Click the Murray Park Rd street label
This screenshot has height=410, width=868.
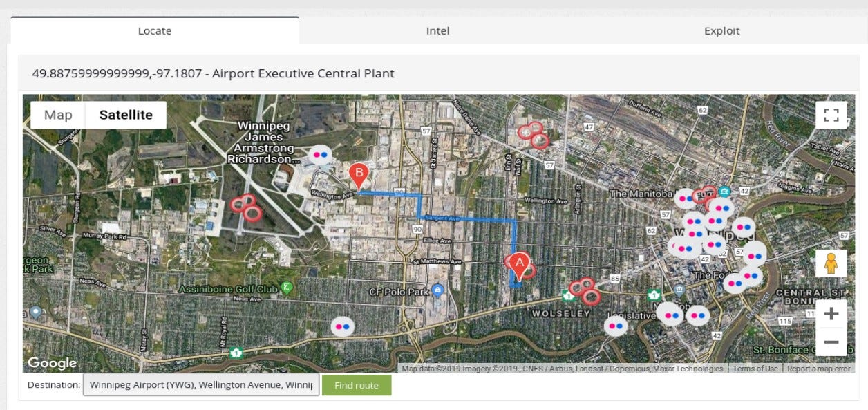click(x=104, y=236)
